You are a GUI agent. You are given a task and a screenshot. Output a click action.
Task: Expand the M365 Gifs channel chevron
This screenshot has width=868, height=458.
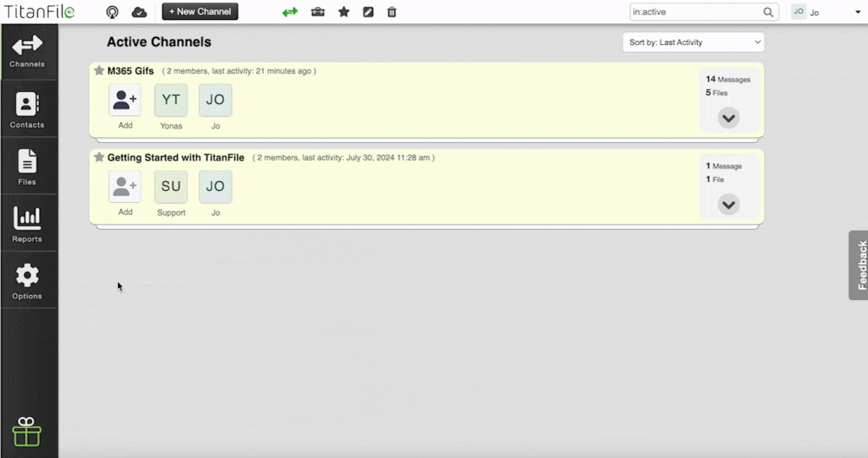click(x=728, y=118)
